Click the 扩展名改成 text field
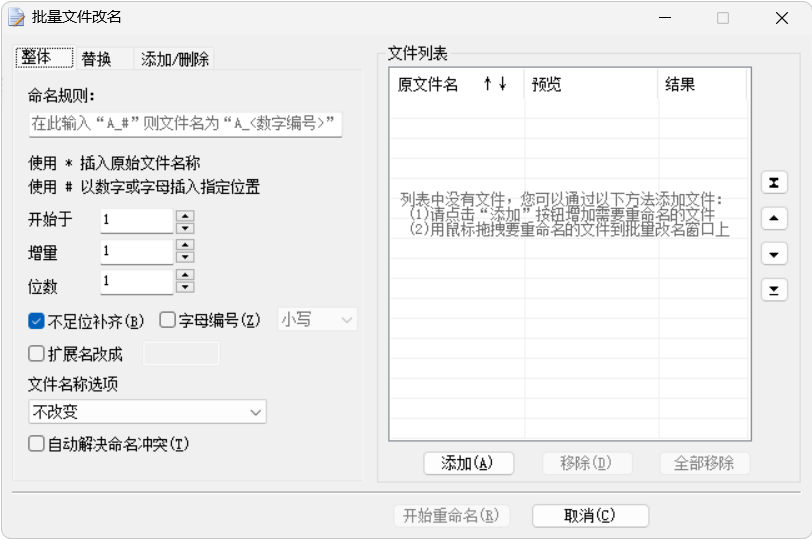The image size is (812, 539). (181, 354)
